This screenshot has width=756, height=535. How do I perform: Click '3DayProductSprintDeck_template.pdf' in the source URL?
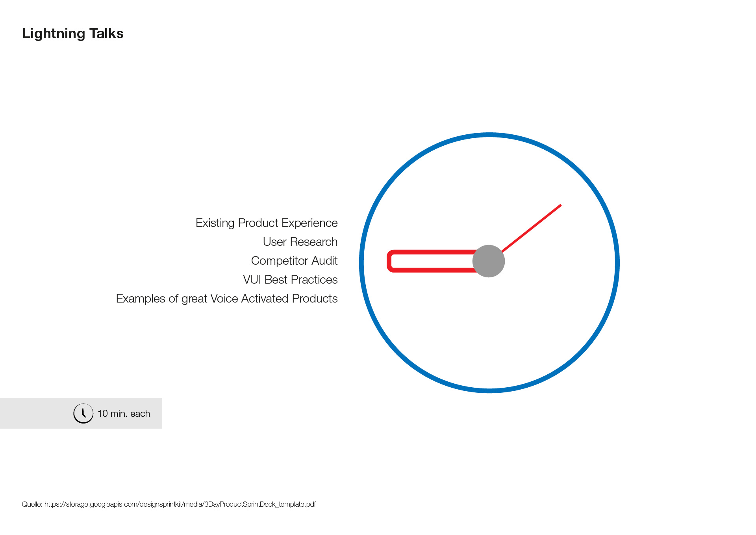[x=260, y=504]
